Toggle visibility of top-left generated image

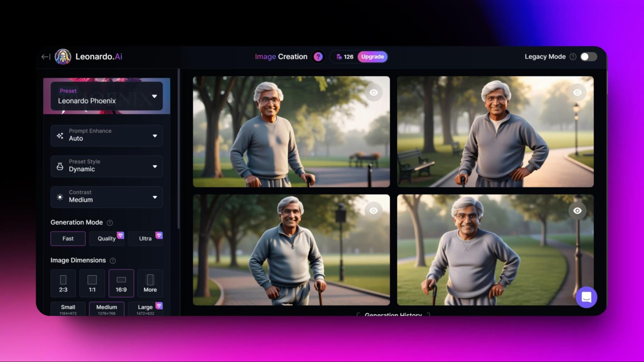click(x=374, y=92)
